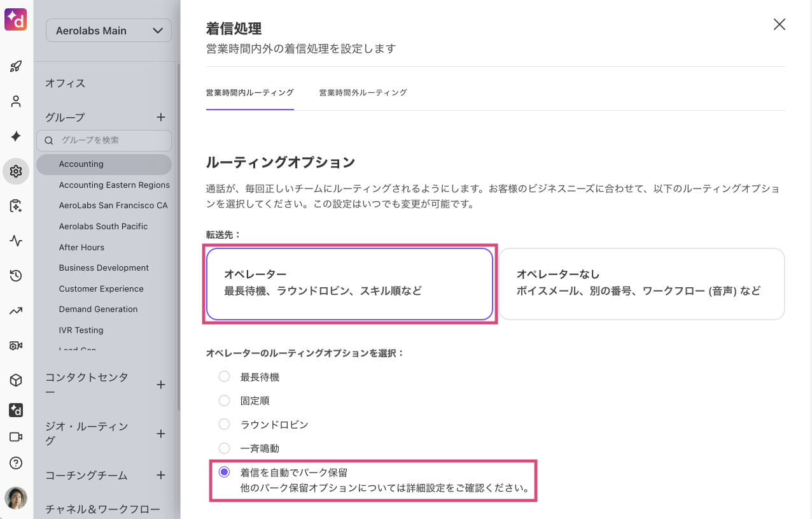812x519 pixels.
Task: Click the AI sparkle icon in sidebar
Action: [16, 136]
